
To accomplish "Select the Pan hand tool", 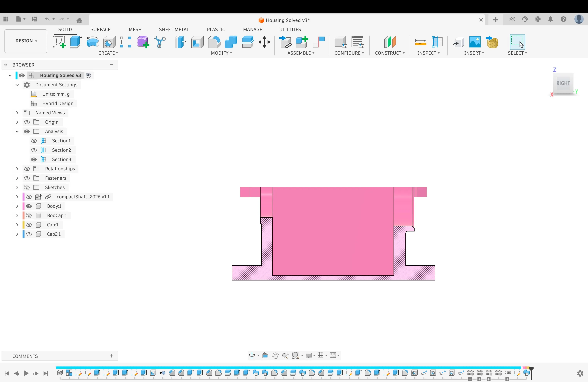I will point(275,355).
